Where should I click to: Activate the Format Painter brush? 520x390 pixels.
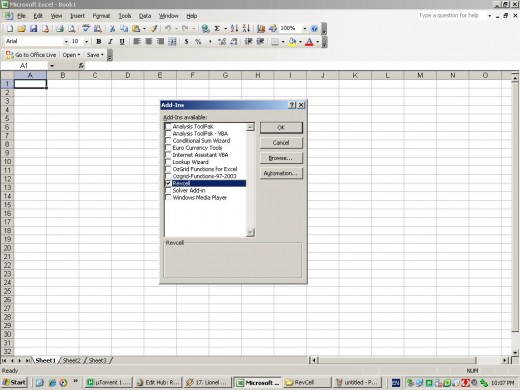(x=154, y=29)
